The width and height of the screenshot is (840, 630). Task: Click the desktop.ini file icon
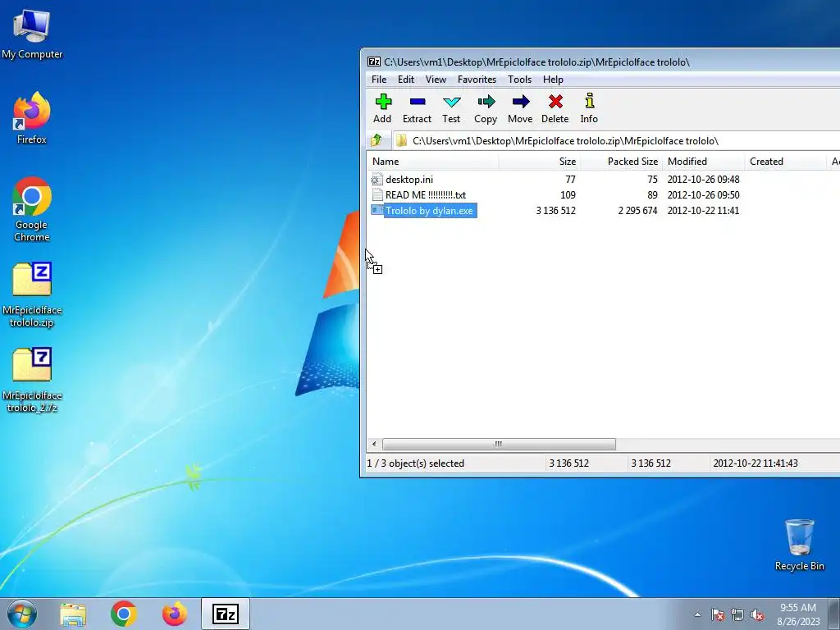coord(377,179)
